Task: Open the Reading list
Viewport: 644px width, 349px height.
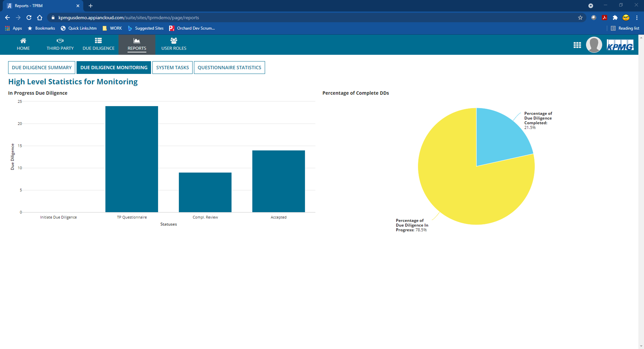Action: (625, 28)
